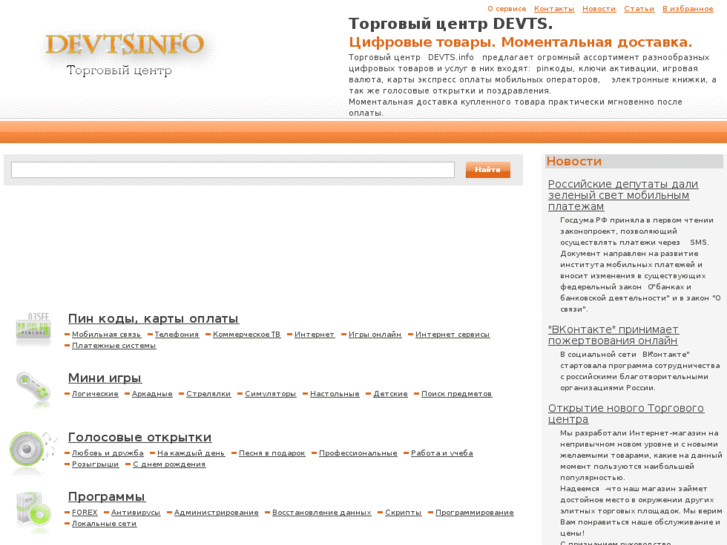This screenshot has width=727, height=545.
Task: Open the Пин коды, карты оплаты category
Action: (153, 319)
